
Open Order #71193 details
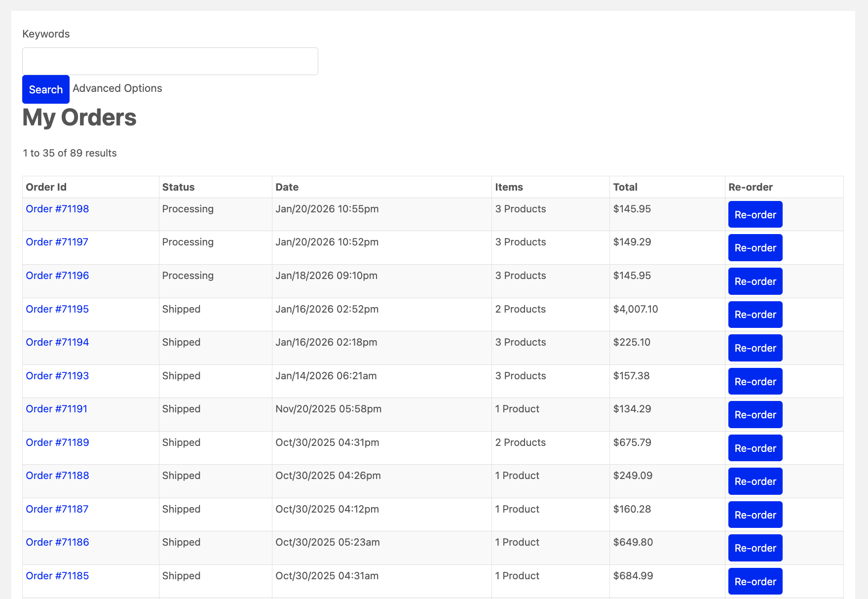[x=57, y=376]
